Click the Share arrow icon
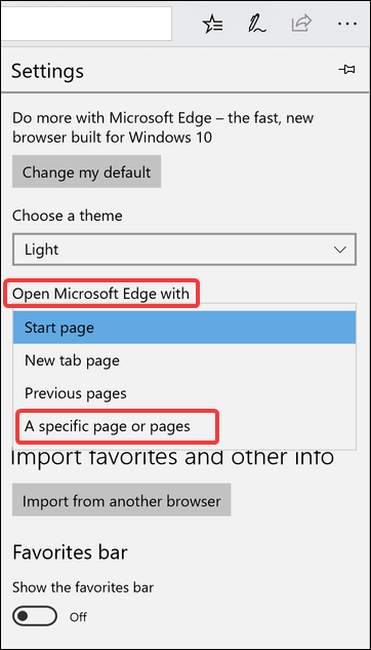371x650 pixels. (301, 24)
